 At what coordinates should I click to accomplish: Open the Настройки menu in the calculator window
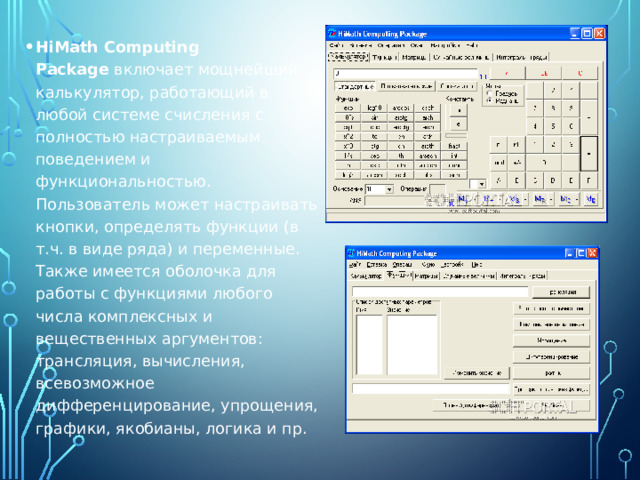click(445, 45)
